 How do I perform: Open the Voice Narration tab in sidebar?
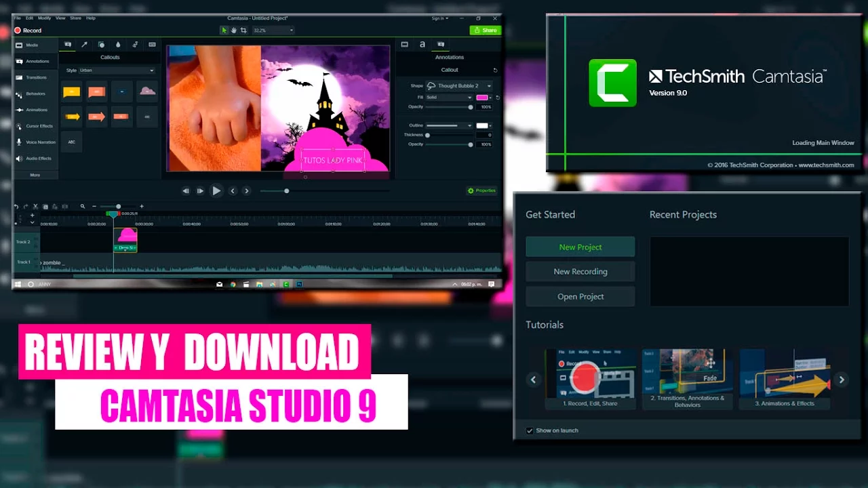(x=36, y=142)
